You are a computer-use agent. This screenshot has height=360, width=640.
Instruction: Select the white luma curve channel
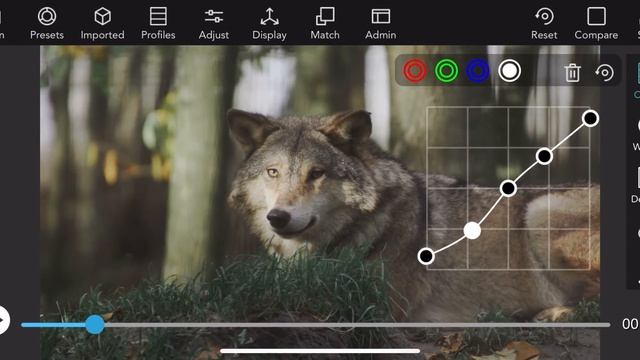509,71
